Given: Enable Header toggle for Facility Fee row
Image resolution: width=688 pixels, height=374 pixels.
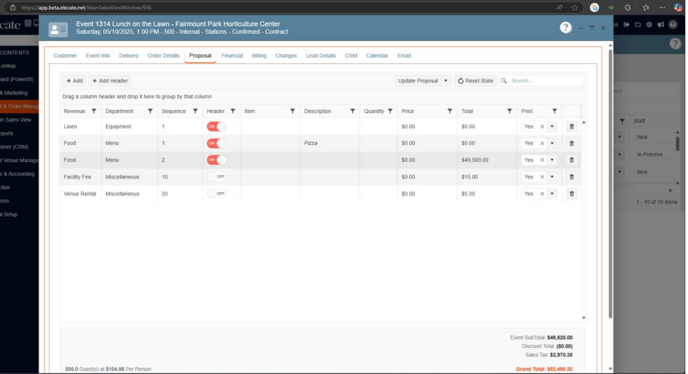Looking at the screenshot, I should pos(216,177).
